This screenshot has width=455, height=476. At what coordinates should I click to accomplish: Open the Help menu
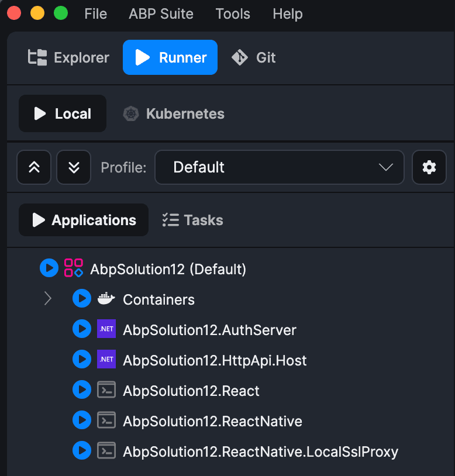pyautogui.click(x=288, y=14)
